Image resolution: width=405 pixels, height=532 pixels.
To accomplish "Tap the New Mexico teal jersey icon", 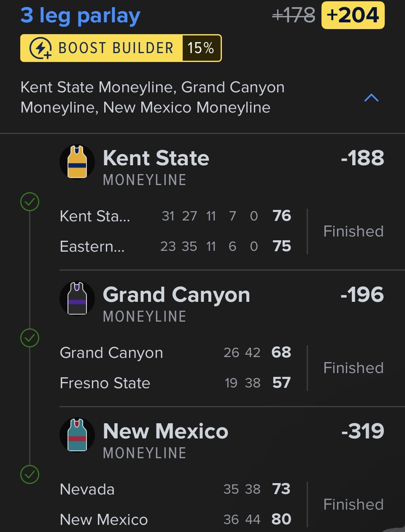I will tap(77, 435).
